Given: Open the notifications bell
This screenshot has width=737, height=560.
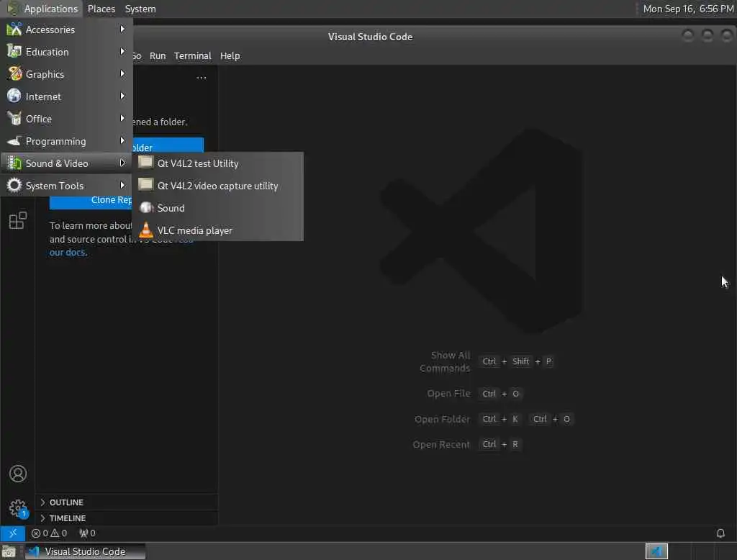Looking at the screenshot, I should tap(720, 533).
